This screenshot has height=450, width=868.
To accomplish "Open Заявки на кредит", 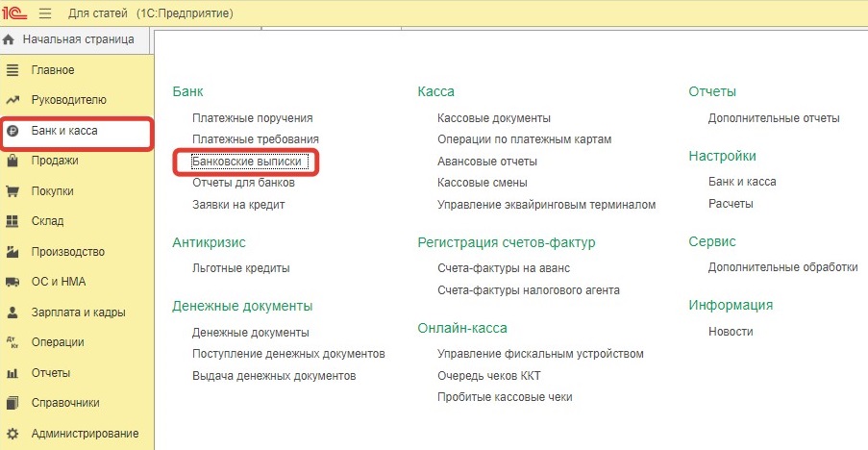I will [238, 205].
